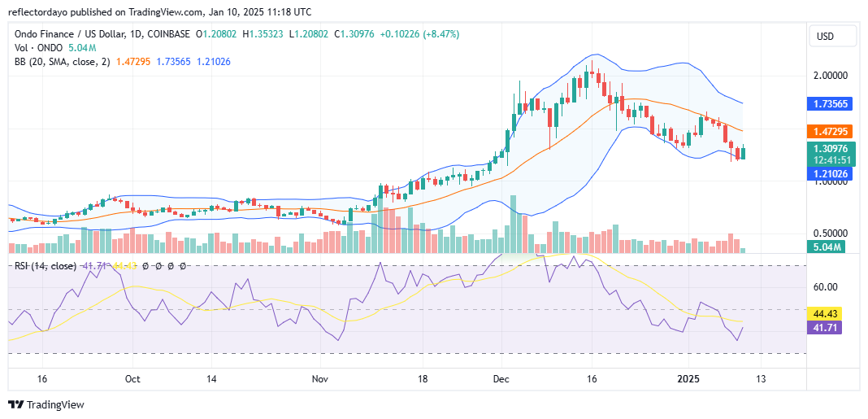The height and width of the screenshot is (419, 868).
Task: Click the '13' date label on the time axis
Action: point(760,380)
